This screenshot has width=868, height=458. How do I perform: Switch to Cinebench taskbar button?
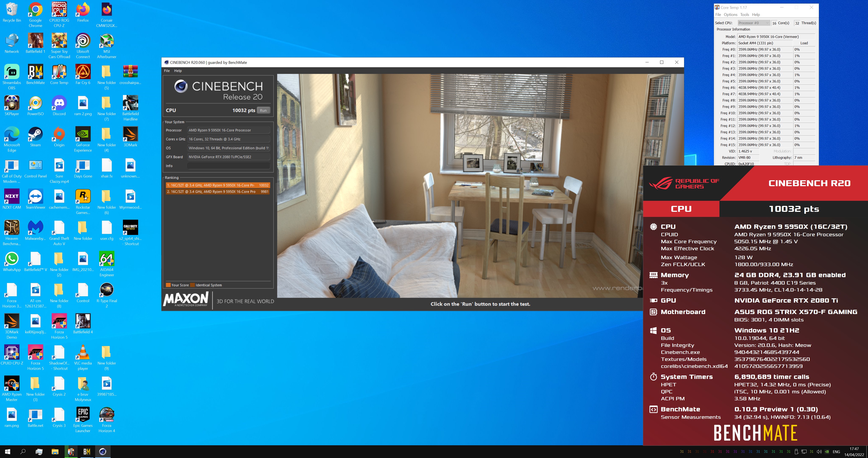pyautogui.click(x=103, y=452)
